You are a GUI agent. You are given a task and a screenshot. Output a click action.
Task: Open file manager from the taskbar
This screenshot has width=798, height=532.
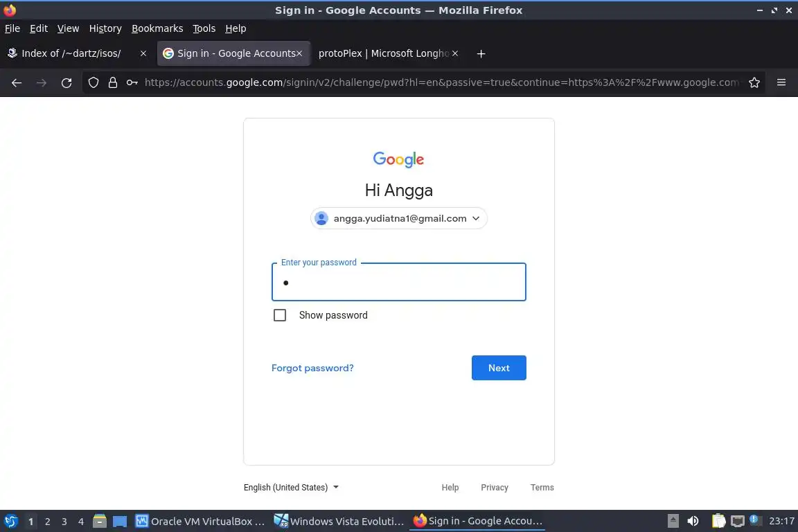[100, 521]
